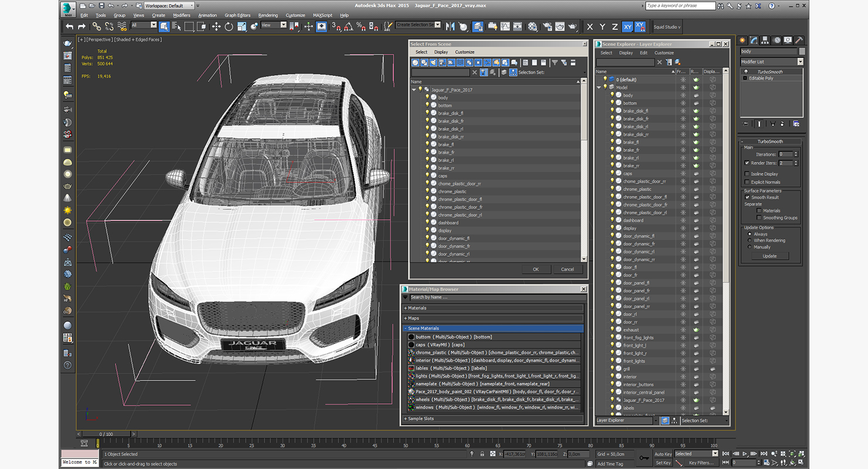Toggle Pin Stack icon under modifier stack
The height and width of the screenshot is (469, 868).
click(745, 124)
